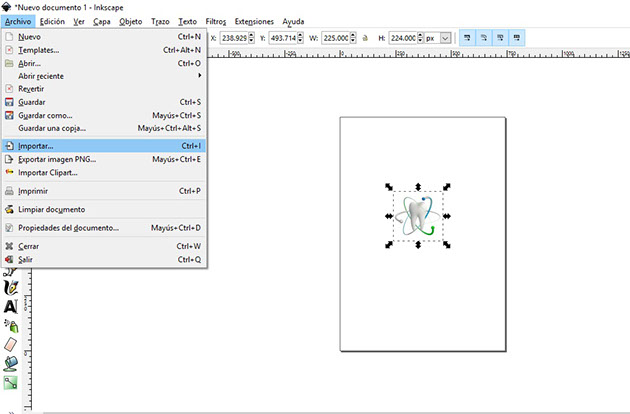630x414 pixels.
Task: Open the Edición menu
Action: point(52,21)
